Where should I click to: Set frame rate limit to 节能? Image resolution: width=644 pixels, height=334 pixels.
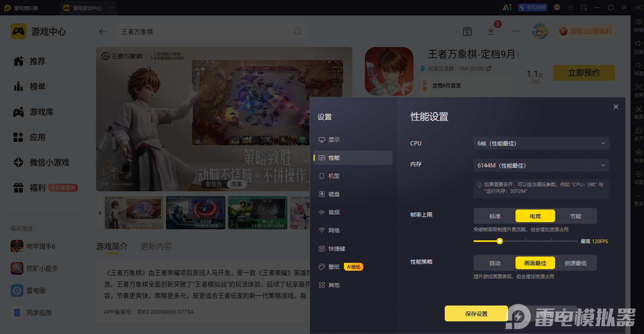(x=576, y=216)
